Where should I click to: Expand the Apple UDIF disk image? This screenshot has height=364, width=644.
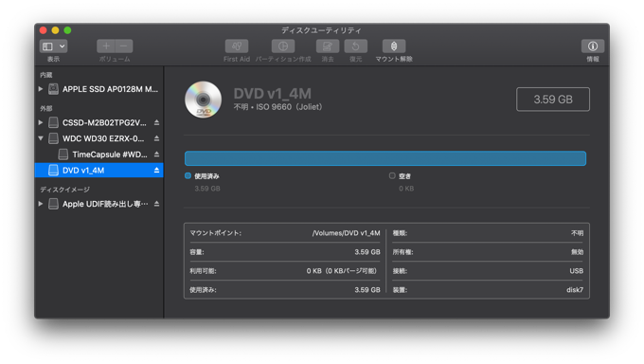point(41,204)
